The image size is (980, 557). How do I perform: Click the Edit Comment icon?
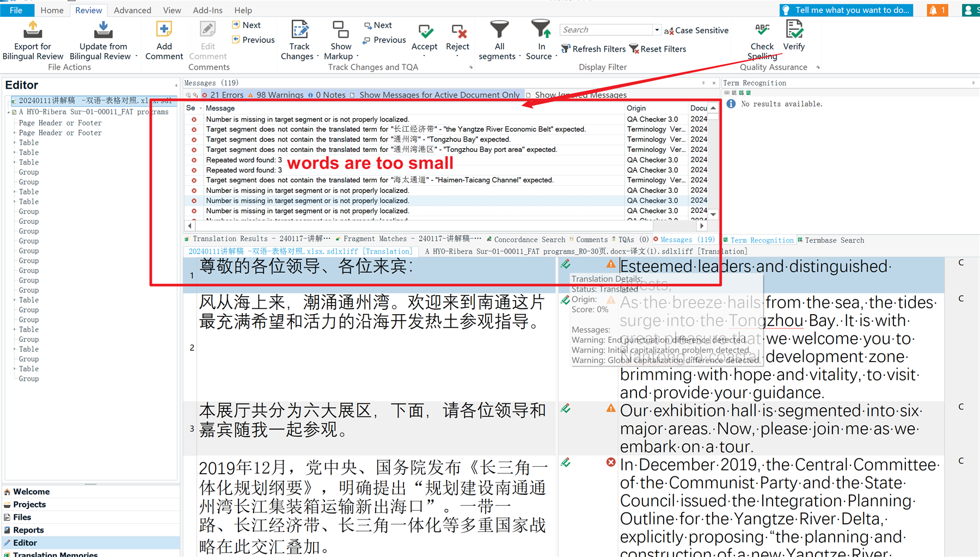coord(207,29)
